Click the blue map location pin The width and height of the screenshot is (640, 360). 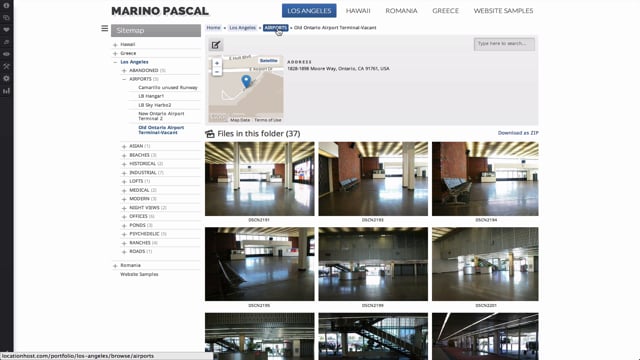[246, 82]
